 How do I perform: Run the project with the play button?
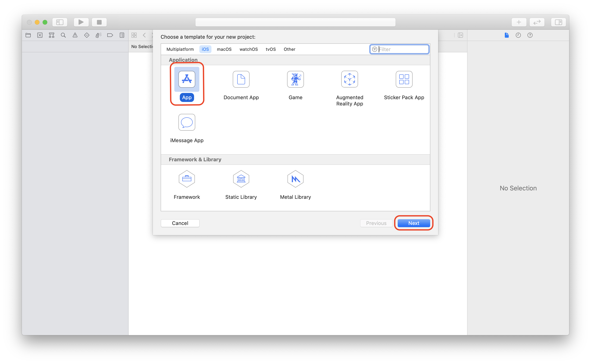click(81, 22)
